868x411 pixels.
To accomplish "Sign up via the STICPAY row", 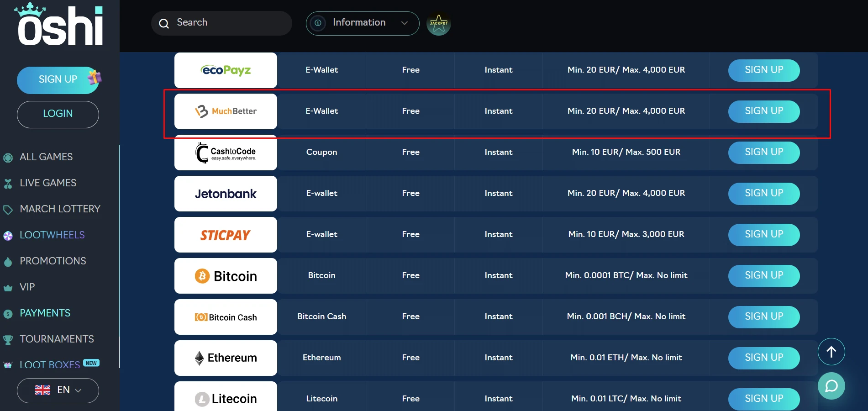I will pos(764,235).
